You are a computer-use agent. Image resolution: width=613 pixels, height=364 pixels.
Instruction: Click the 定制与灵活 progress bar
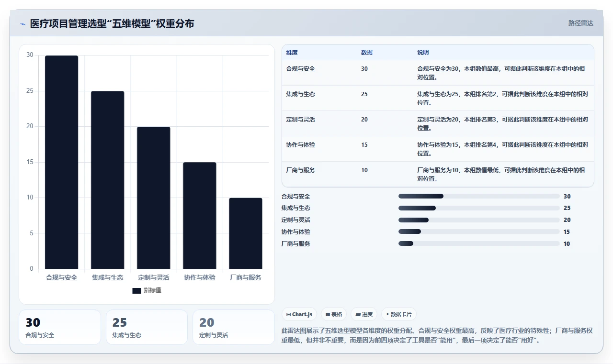click(479, 220)
